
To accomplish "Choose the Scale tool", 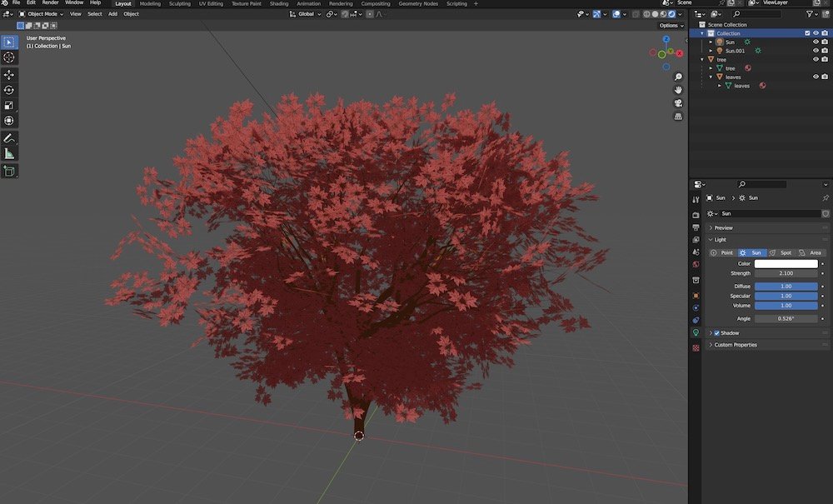I will [9, 106].
